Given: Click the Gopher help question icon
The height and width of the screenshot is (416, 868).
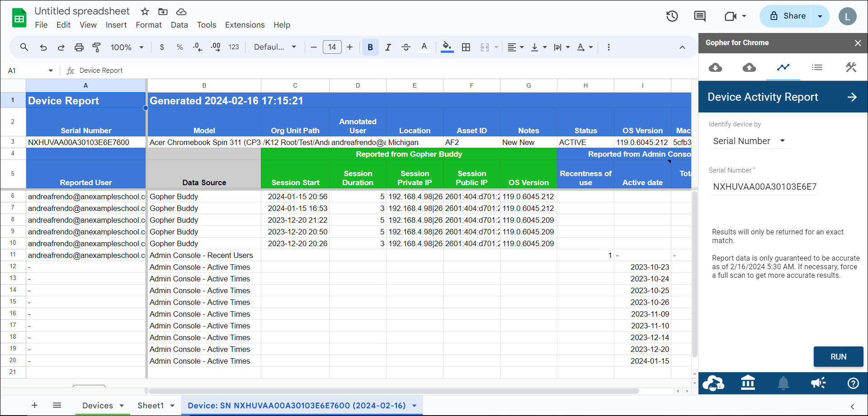Looking at the screenshot, I should point(853,383).
